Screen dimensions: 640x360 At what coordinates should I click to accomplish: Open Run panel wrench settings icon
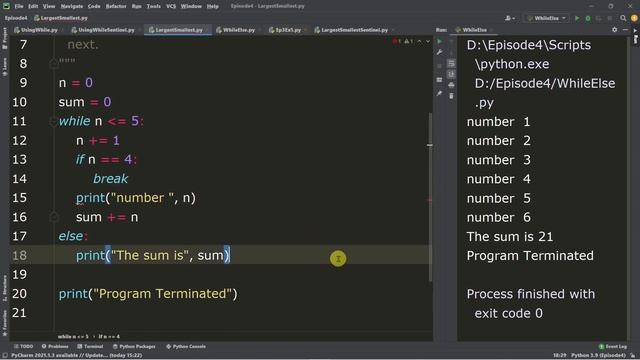pyautogui.click(x=440, y=52)
